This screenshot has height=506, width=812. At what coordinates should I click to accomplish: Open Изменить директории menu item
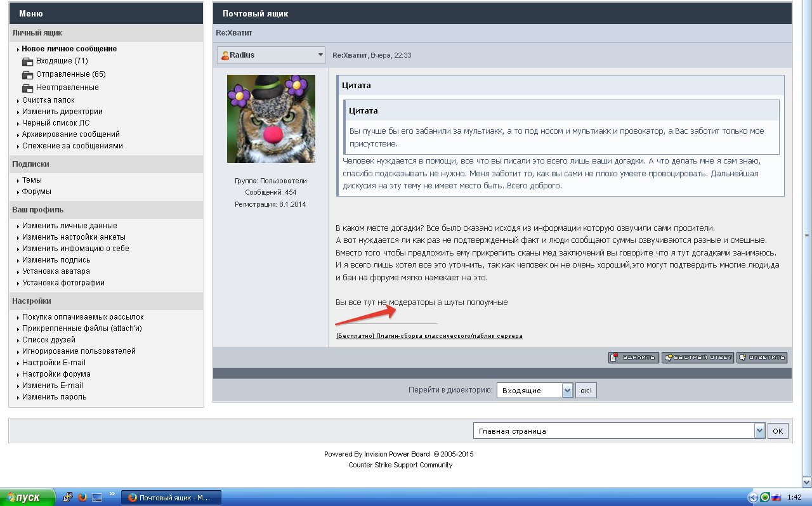tap(62, 112)
